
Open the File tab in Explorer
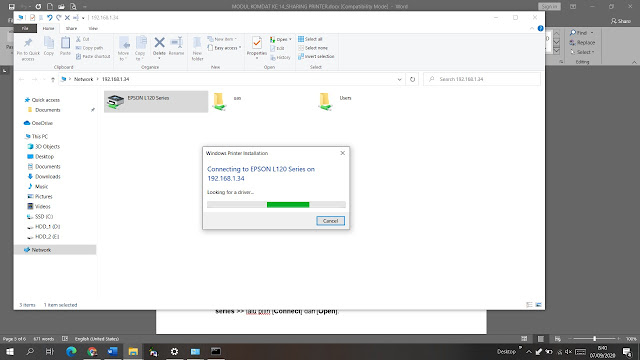(25, 29)
